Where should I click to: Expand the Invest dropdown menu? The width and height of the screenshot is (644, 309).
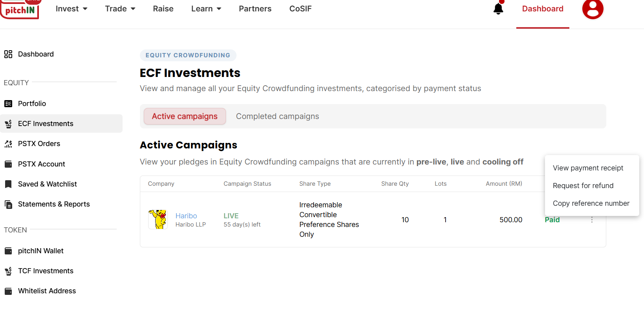pos(72,9)
